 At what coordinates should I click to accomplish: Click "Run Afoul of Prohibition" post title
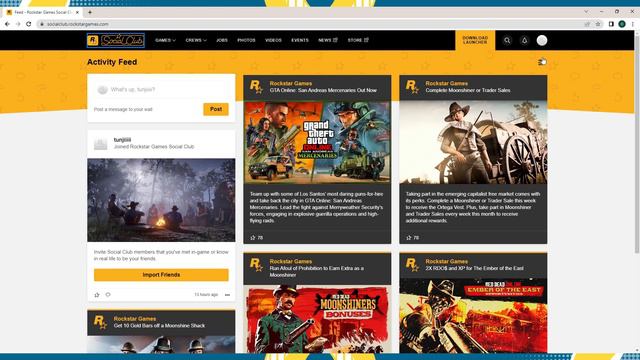tap(317, 271)
